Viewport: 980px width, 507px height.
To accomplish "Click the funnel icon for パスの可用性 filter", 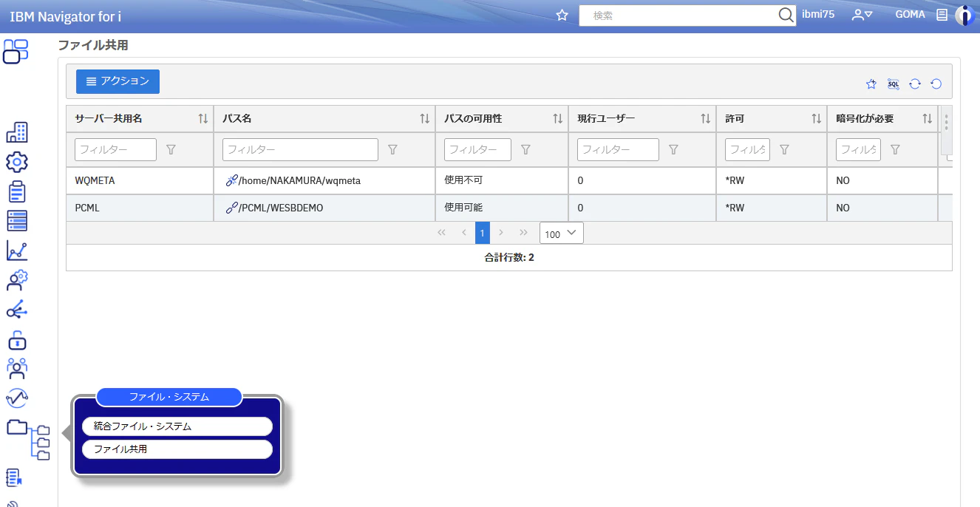I will 525,149.
